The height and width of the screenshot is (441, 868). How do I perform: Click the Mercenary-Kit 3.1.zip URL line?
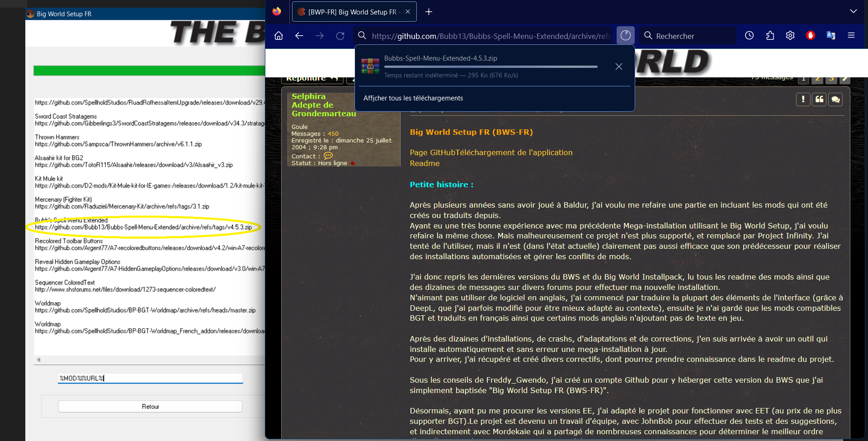click(122, 206)
